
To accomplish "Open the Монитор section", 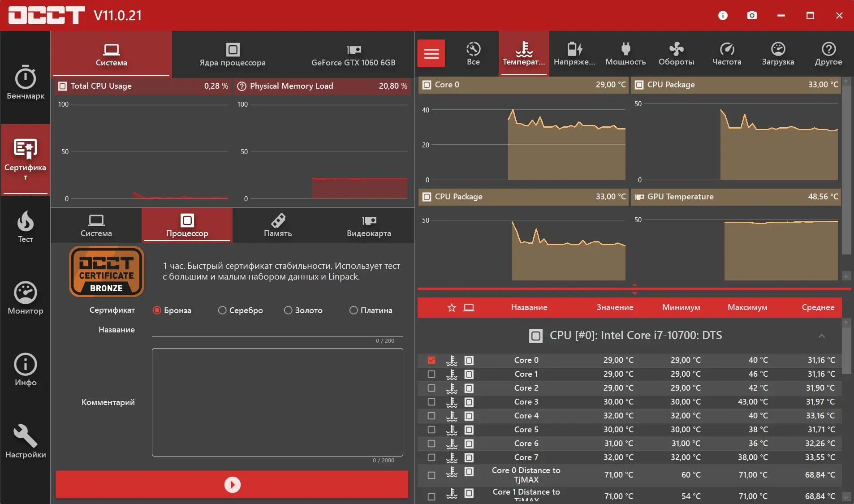I will click(26, 298).
